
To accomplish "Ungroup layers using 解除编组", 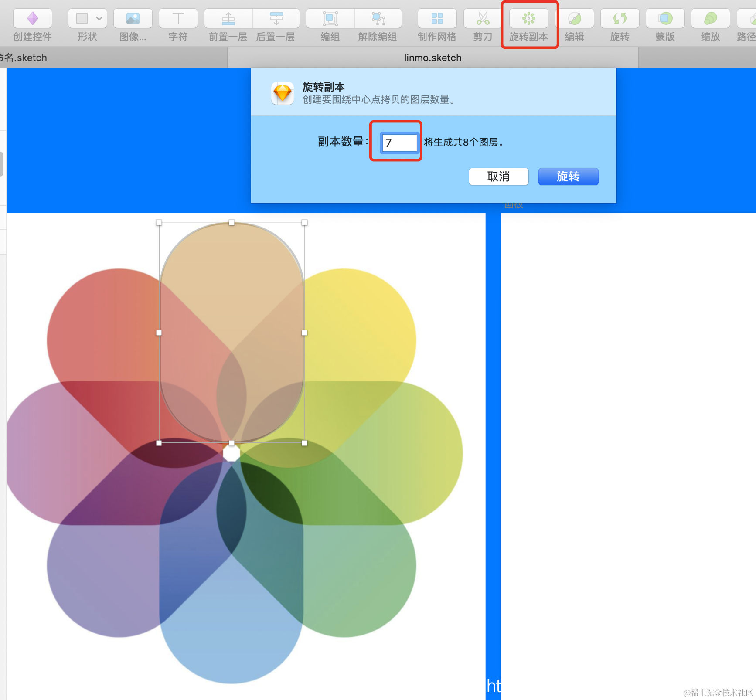I will coord(378,18).
